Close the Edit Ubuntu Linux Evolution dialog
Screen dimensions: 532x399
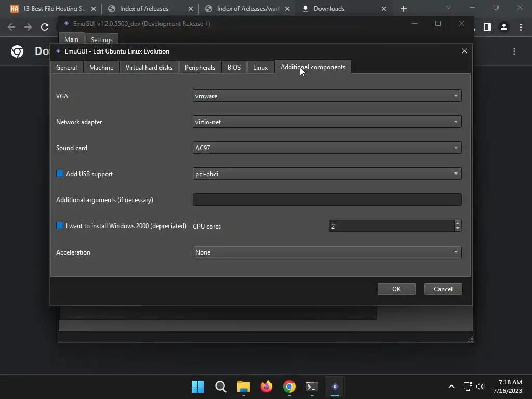click(x=464, y=51)
